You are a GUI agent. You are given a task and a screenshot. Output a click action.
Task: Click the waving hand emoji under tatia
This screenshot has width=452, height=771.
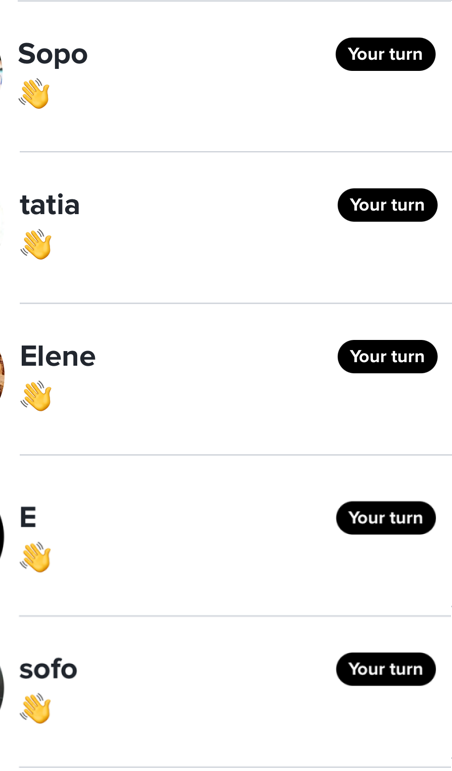pyautogui.click(x=36, y=244)
